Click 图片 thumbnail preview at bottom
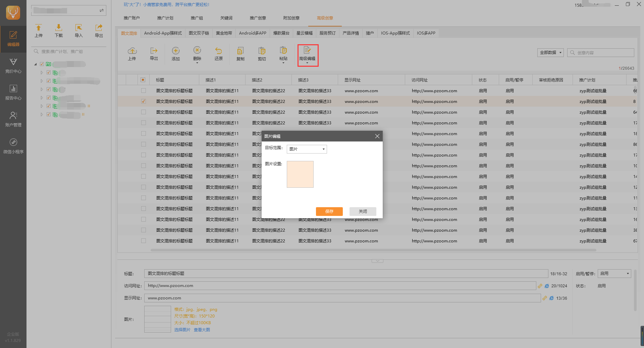Screen dimensions: 644x348 pos(158,319)
